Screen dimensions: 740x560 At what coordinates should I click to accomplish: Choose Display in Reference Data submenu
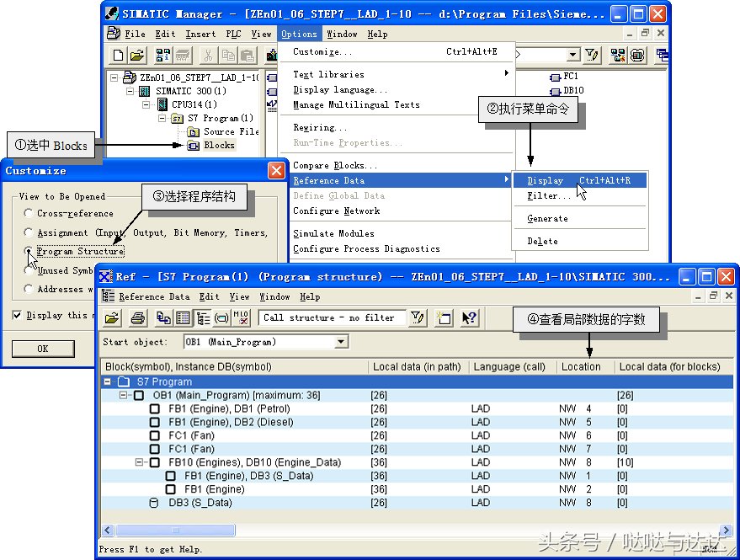tap(579, 180)
